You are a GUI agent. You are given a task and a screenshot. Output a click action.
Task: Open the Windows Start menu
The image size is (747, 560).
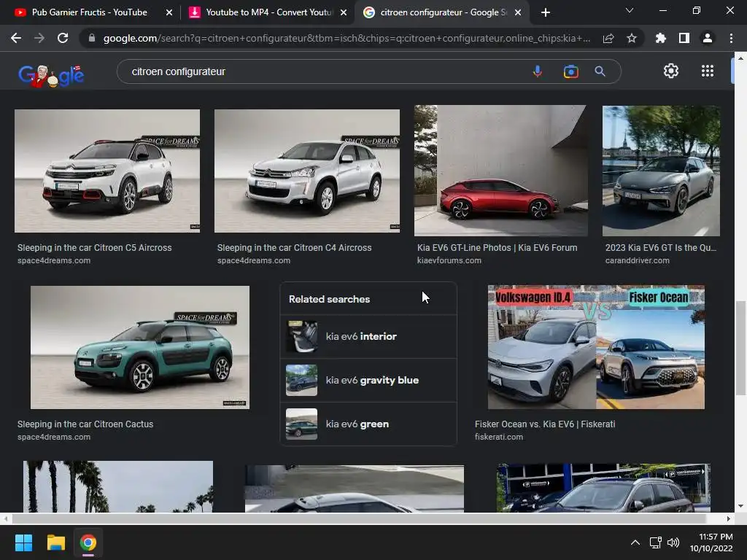[x=23, y=542]
